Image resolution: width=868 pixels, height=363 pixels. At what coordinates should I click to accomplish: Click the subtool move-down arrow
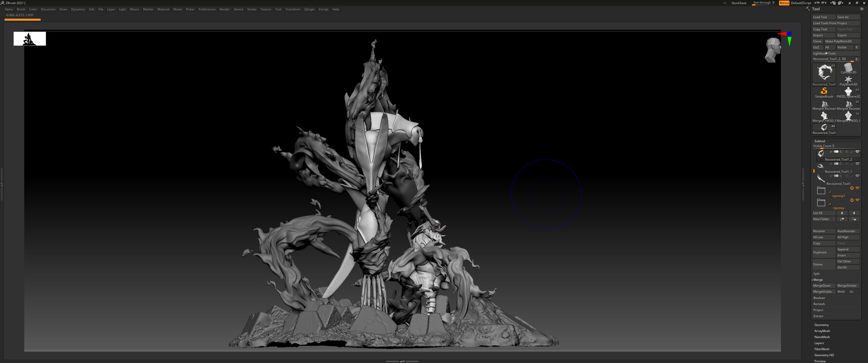[x=854, y=213]
